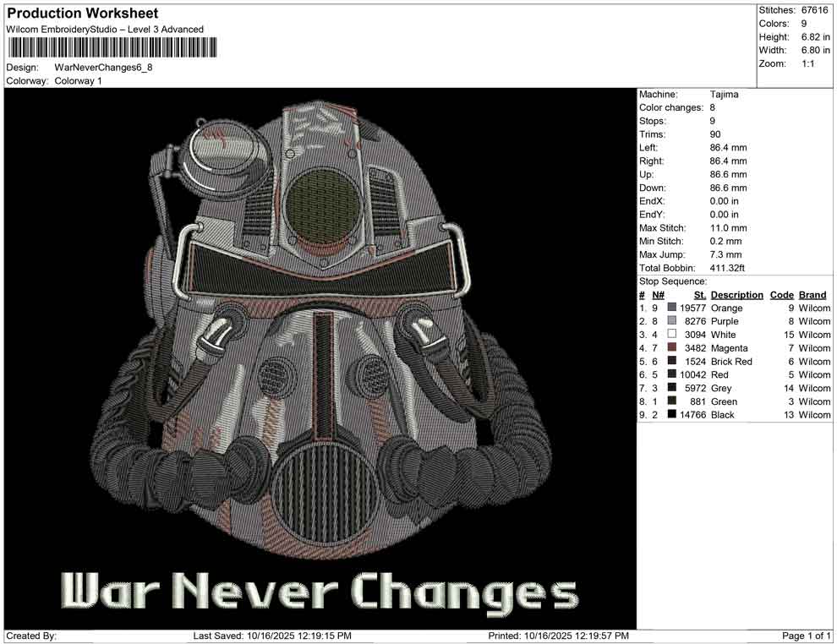Click the 'Printed: 10/16/2025 12:19:57 PM' text
Screen dimensions: 837x644
[558, 636]
